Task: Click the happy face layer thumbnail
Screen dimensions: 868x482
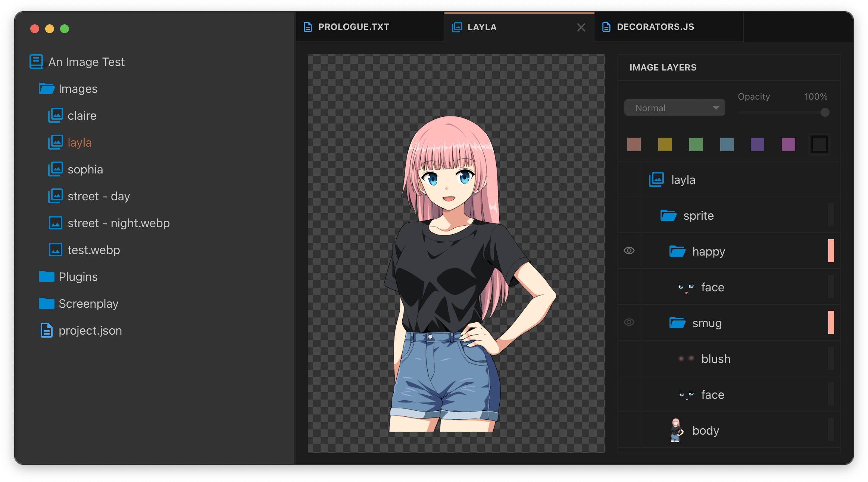Action: 686,287
